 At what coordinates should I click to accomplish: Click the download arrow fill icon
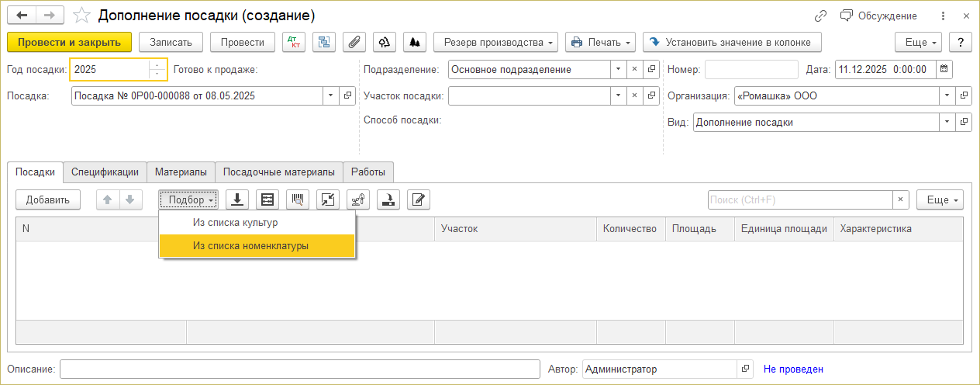237,199
